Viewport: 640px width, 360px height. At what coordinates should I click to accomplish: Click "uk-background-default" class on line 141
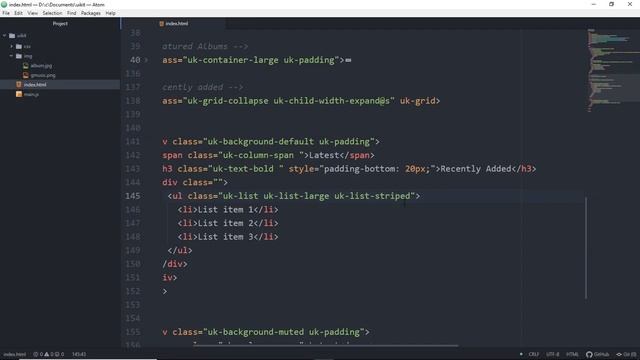[261, 142]
